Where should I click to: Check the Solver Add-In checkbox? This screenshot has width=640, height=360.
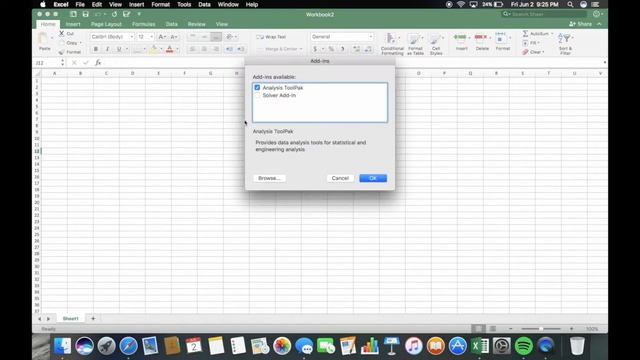[257, 95]
